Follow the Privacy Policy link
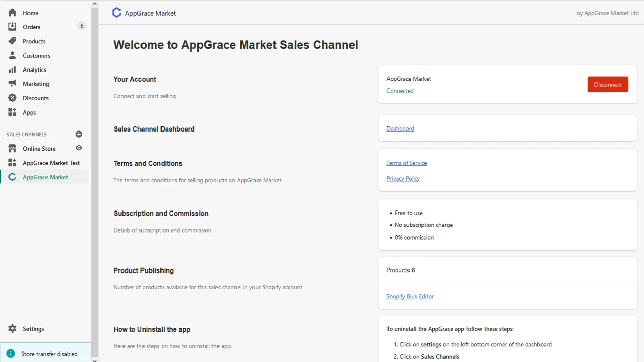644x362 pixels. pos(403,179)
